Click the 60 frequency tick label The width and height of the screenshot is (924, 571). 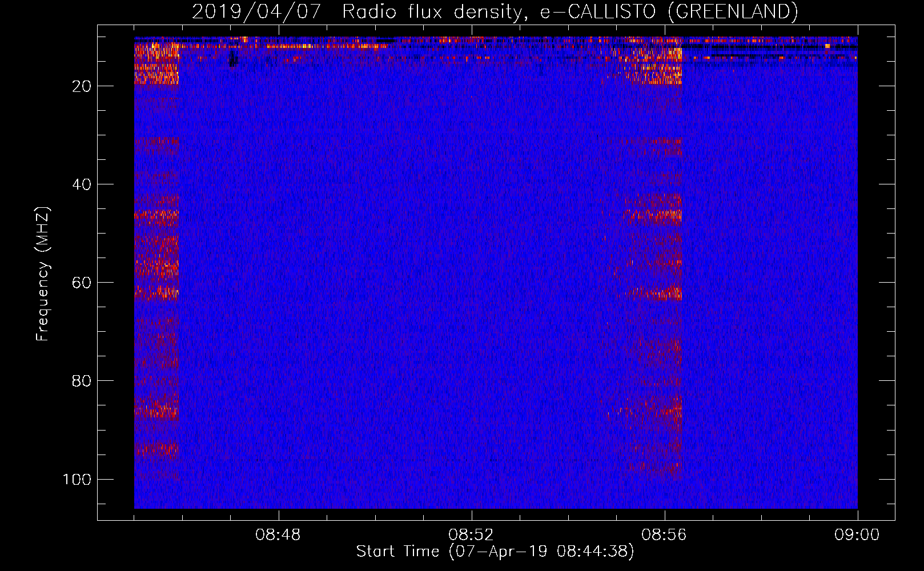(81, 283)
